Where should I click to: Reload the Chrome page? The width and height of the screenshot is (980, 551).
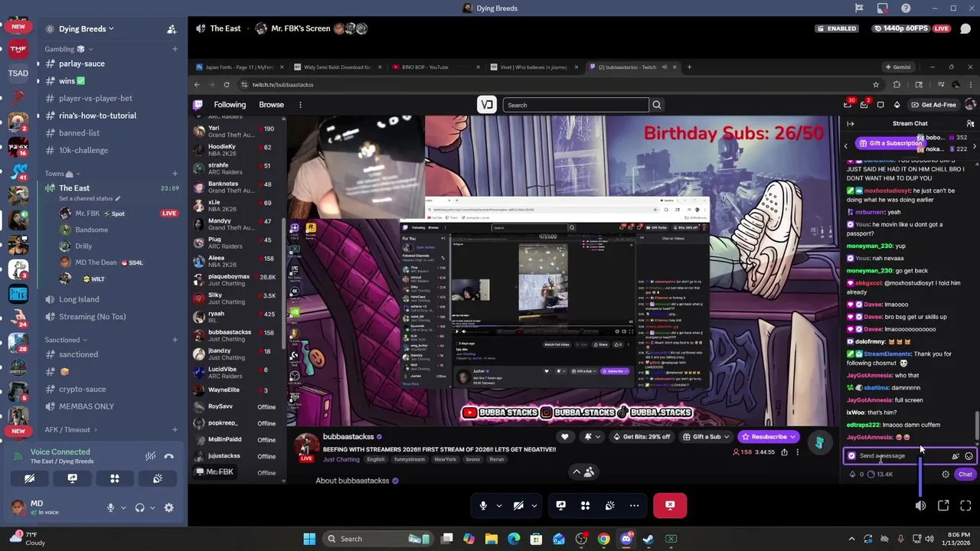tap(227, 85)
